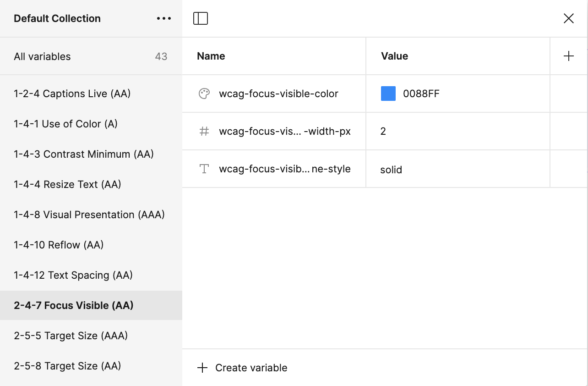Select 1-4-8 Visual Presentation (AAA)
Screen dimensions: 588x386
(x=89, y=215)
